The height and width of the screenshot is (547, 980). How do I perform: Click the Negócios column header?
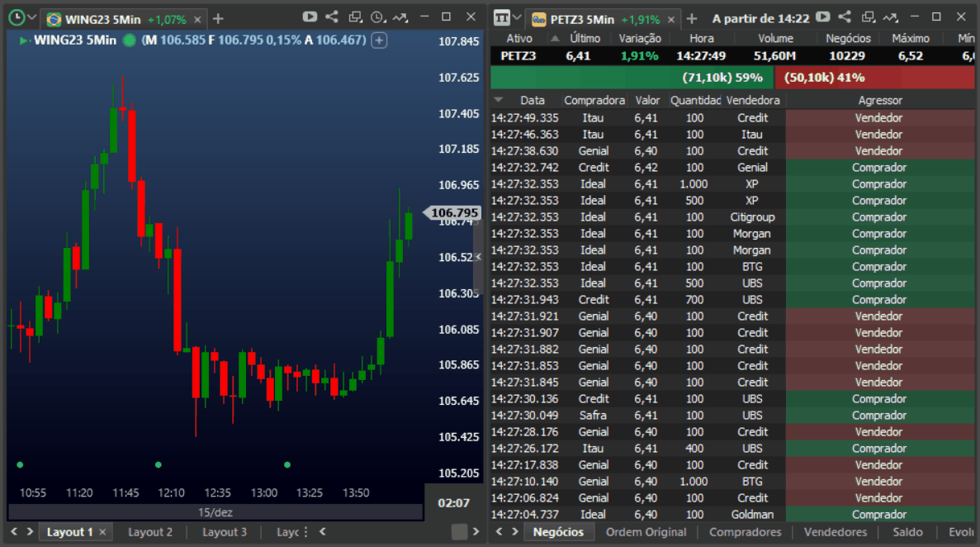coord(848,38)
